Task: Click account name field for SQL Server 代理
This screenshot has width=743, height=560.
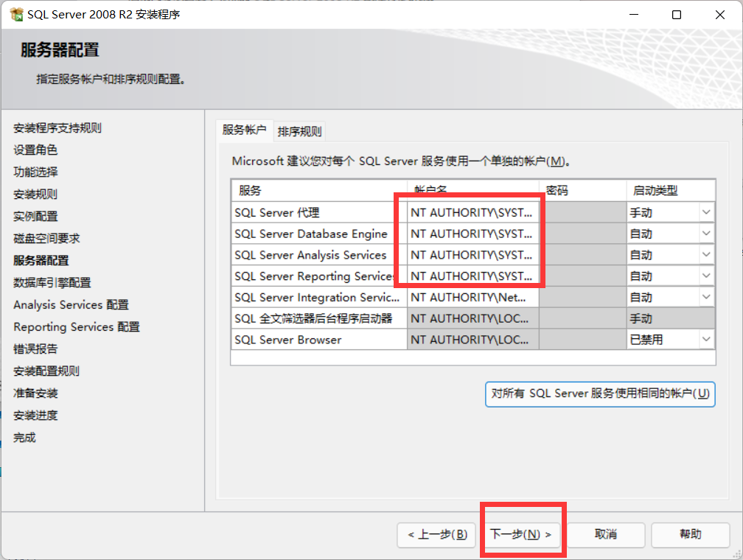Action: click(472, 212)
